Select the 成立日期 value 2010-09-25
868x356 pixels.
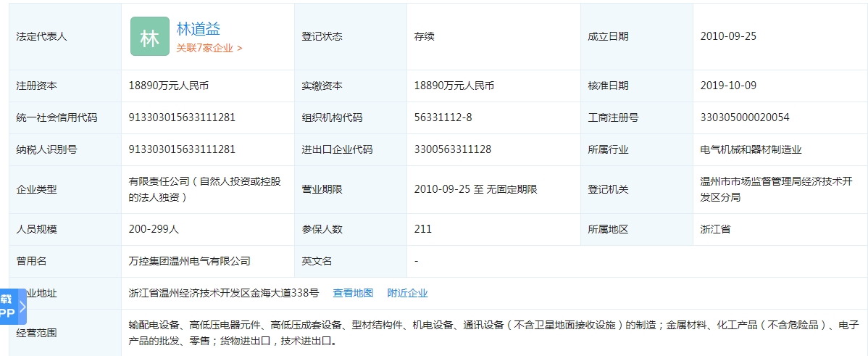[728, 36]
